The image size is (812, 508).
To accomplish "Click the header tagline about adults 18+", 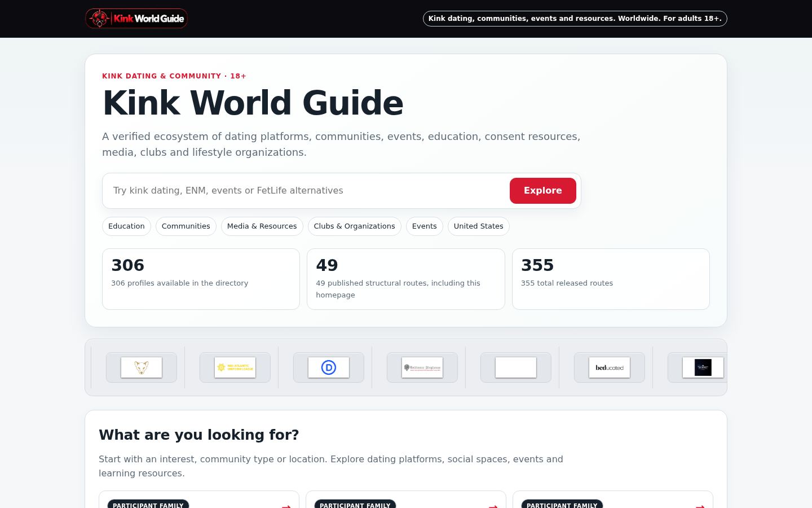I will pos(575,19).
